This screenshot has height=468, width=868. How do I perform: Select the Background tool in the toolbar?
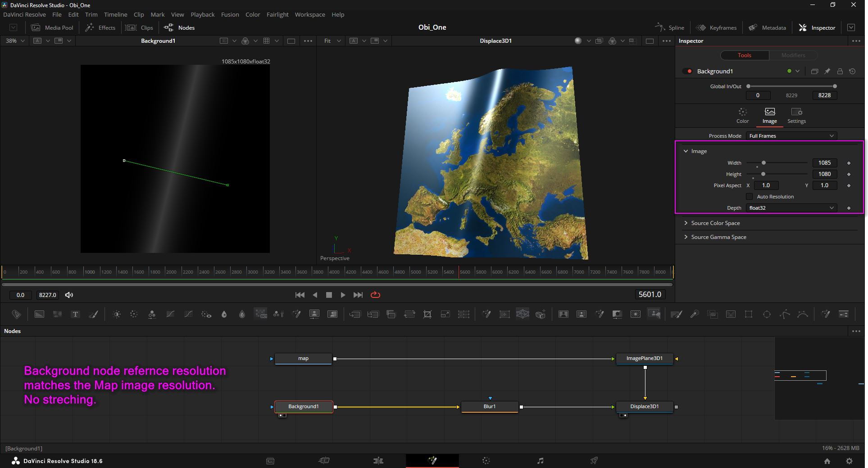[x=39, y=314]
